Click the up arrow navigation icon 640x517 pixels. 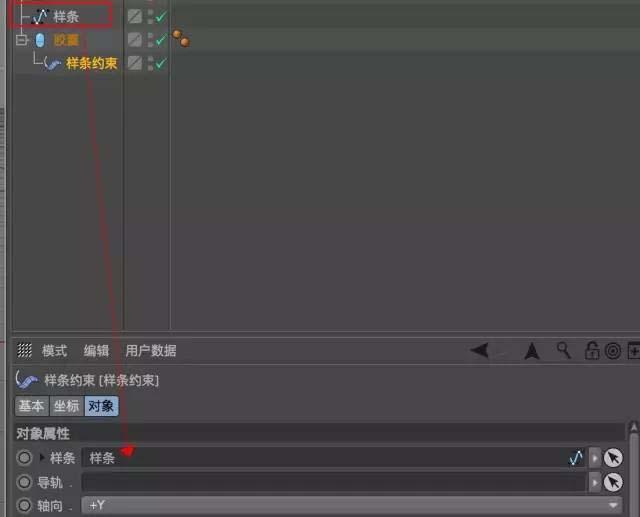click(532, 350)
